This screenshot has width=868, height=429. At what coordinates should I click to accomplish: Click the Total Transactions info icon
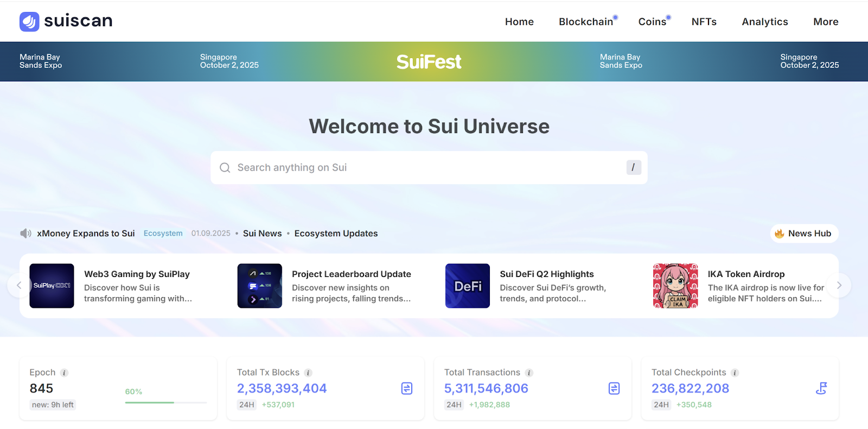529,373
